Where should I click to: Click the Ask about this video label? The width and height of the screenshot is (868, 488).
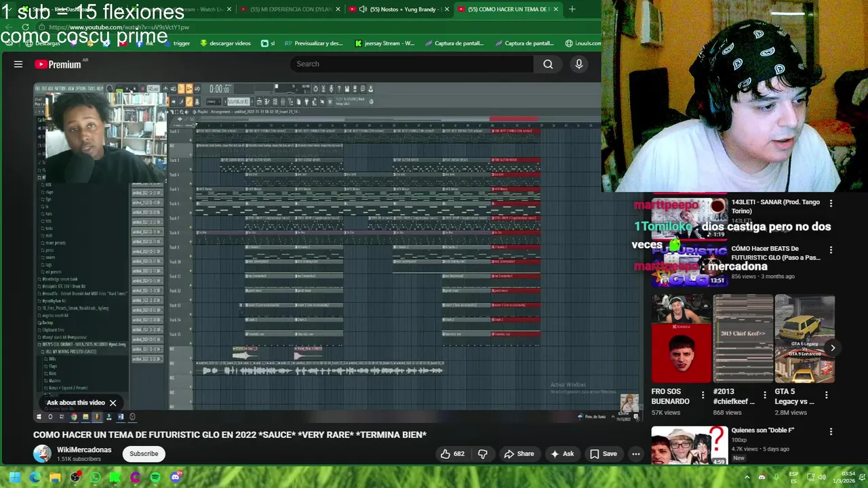click(x=76, y=403)
